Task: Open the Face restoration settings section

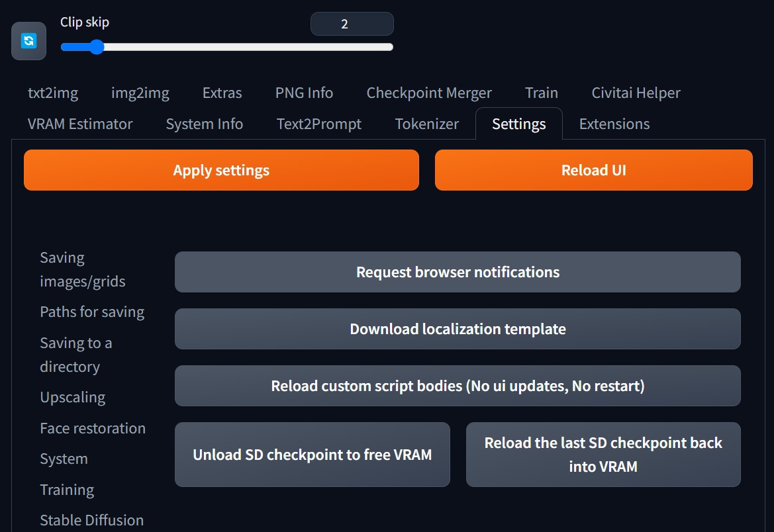Action: pyautogui.click(x=92, y=428)
